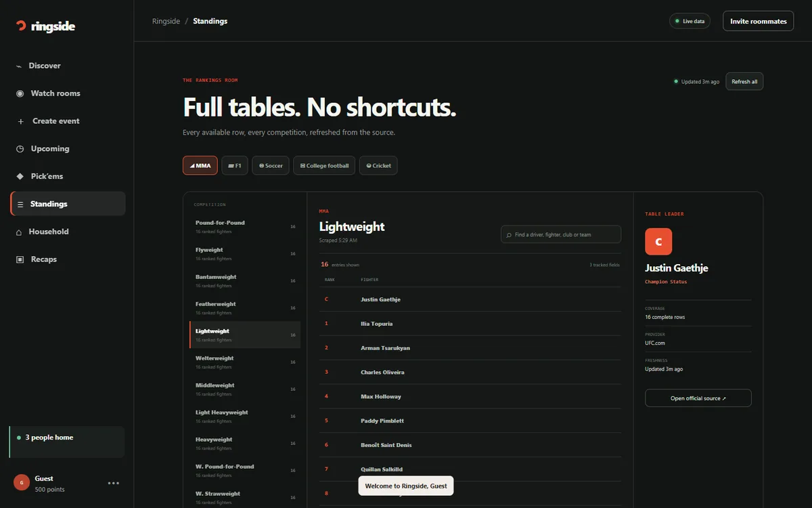Image resolution: width=812 pixels, height=508 pixels.
Task: Click the UFC.com provider text
Action: point(655,343)
